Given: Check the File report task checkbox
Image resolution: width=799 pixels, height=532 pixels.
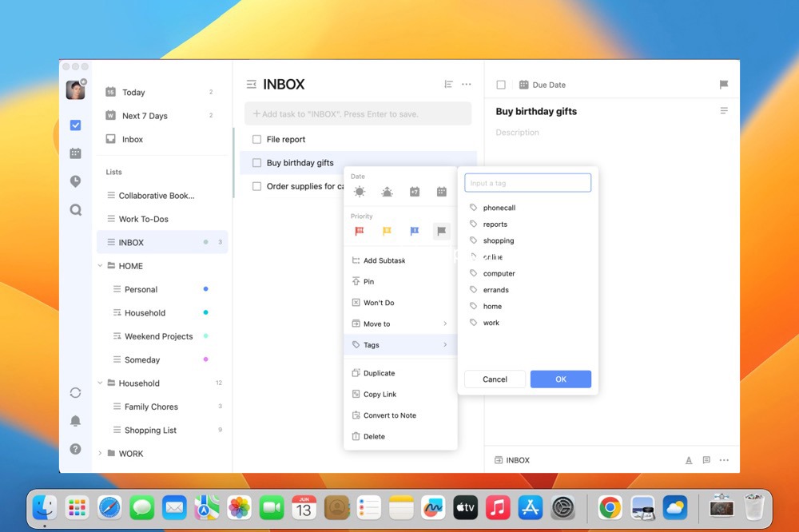Looking at the screenshot, I should pyautogui.click(x=256, y=139).
